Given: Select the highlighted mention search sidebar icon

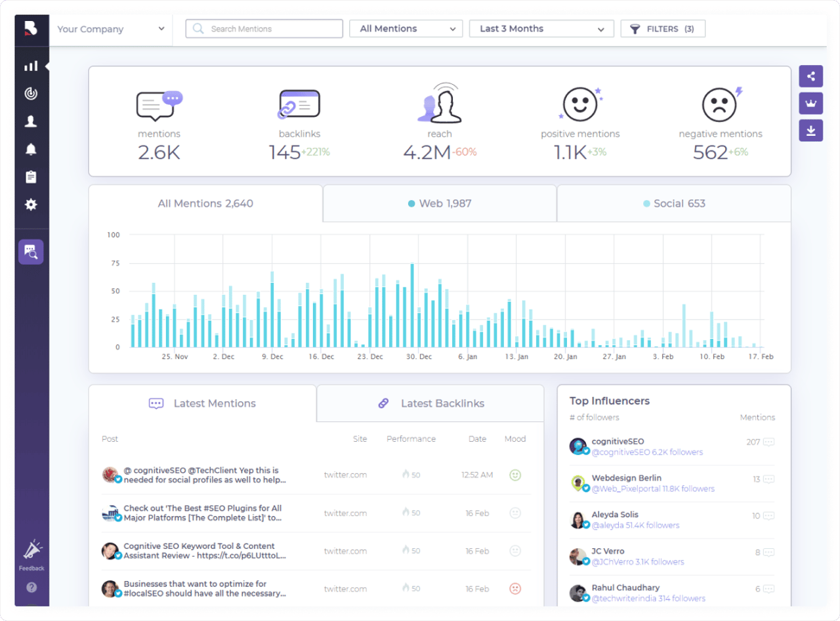Looking at the screenshot, I should click(x=31, y=251).
